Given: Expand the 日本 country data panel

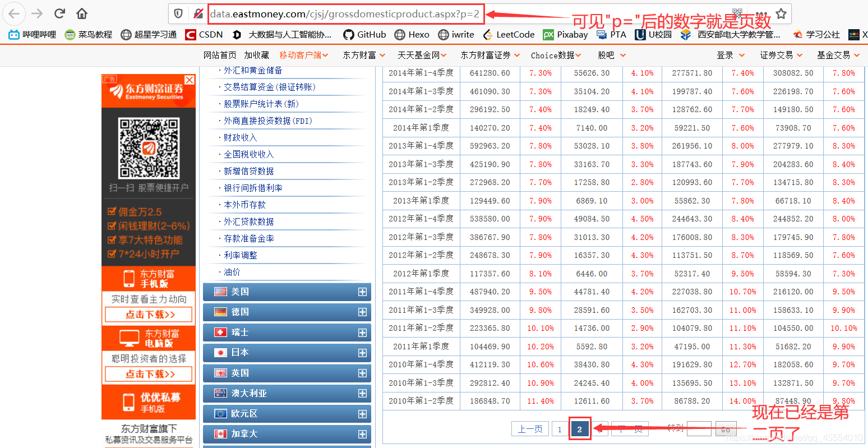Looking at the screenshot, I should pos(363,353).
